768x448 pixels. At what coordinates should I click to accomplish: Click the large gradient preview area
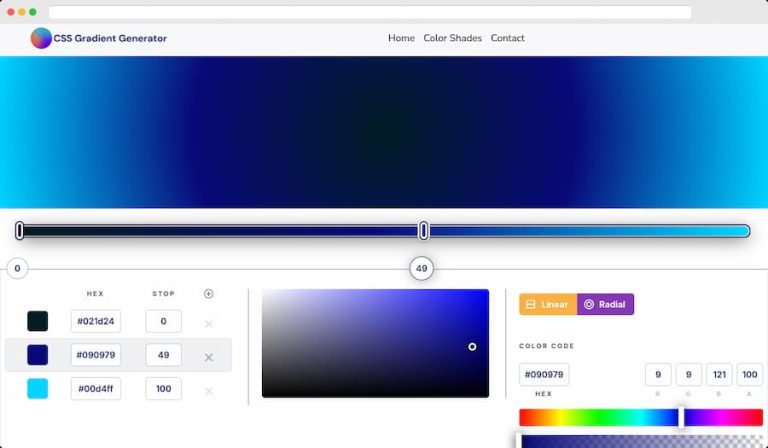click(384, 132)
